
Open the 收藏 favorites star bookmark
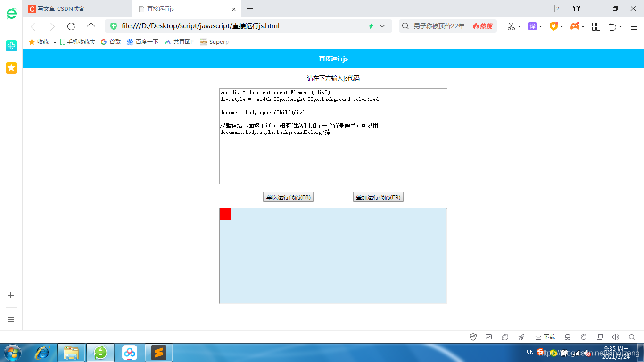(39, 42)
